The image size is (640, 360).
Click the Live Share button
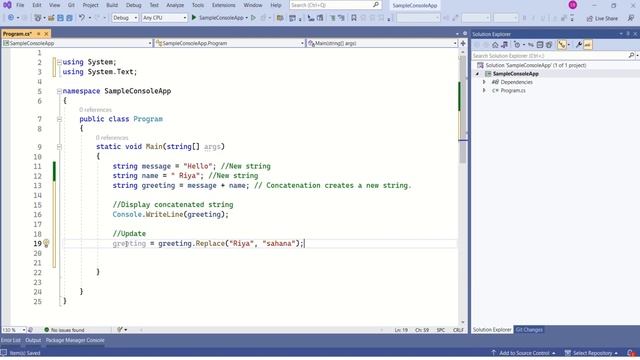(x=602, y=18)
